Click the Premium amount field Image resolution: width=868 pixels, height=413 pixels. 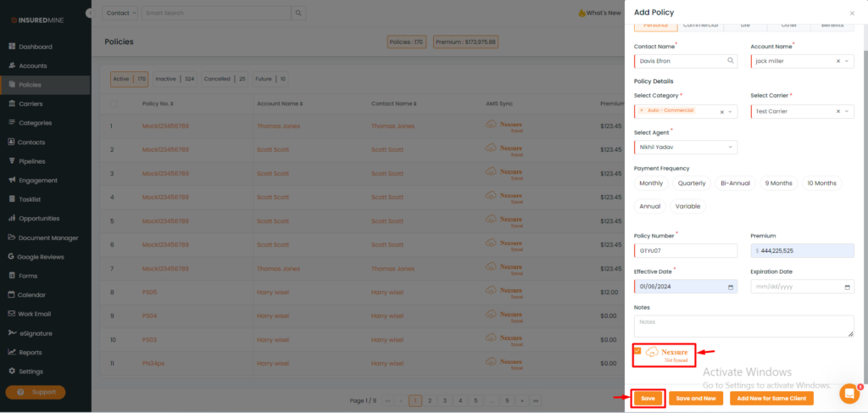(802, 251)
